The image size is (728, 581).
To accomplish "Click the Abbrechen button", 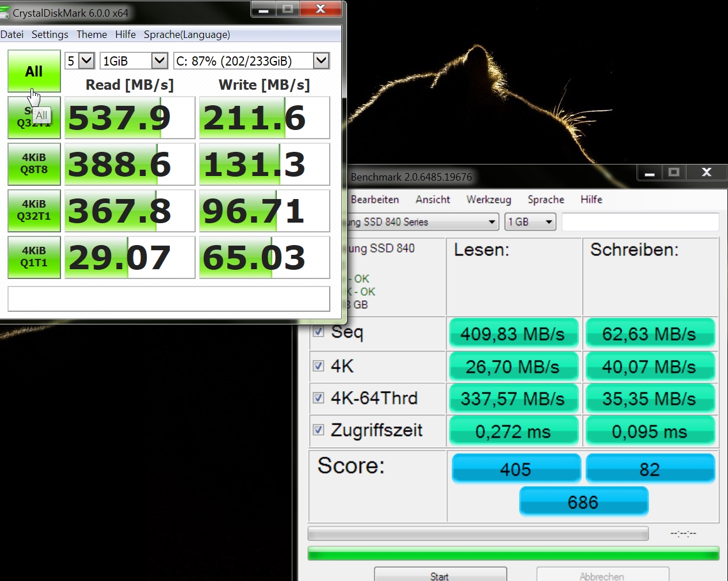I will [x=603, y=574].
